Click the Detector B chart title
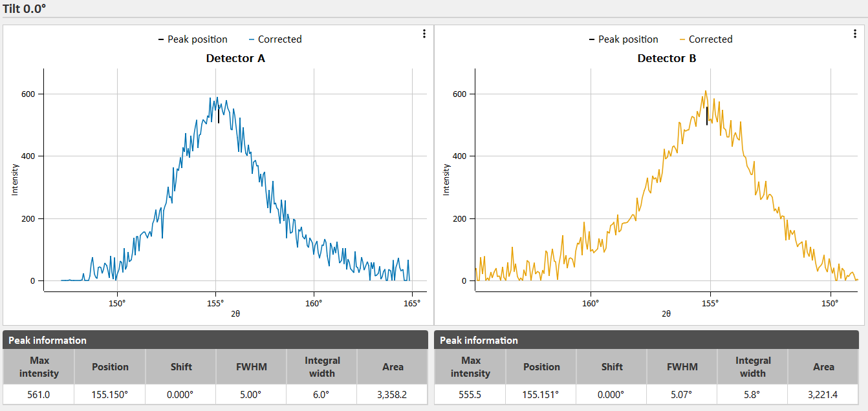 click(x=666, y=58)
